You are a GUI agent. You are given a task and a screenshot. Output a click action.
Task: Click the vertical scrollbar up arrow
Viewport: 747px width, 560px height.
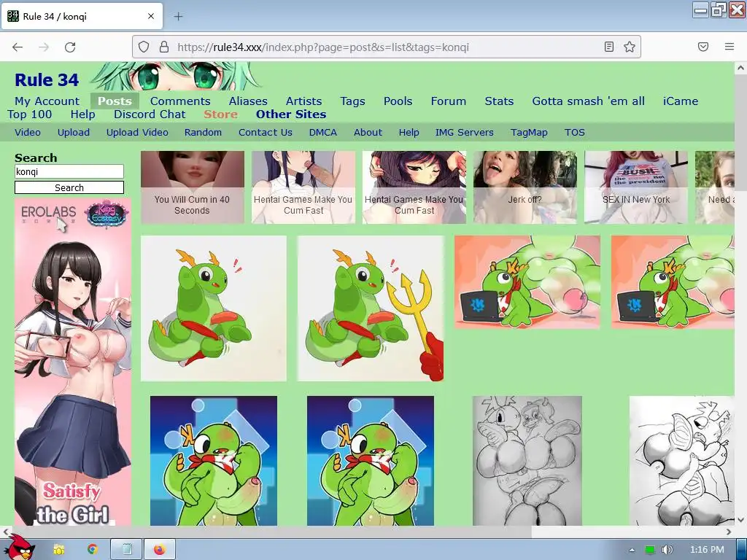(740, 68)
